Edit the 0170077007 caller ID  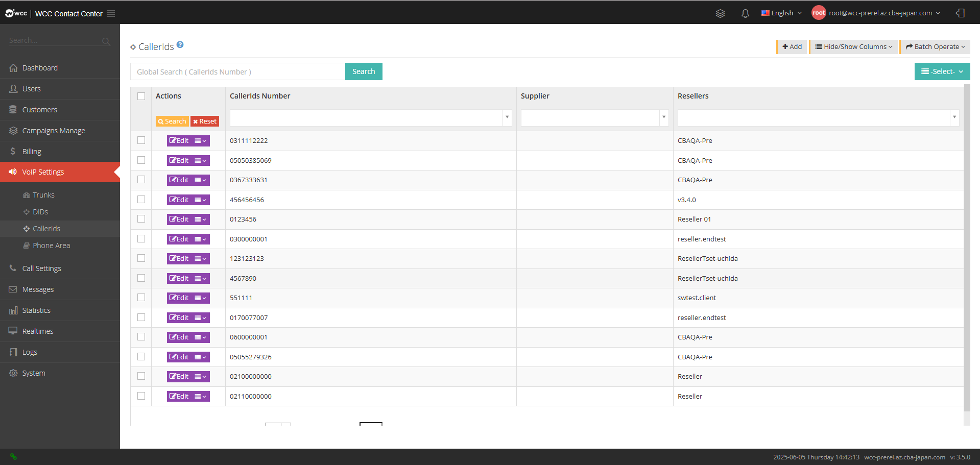point(179,317)
